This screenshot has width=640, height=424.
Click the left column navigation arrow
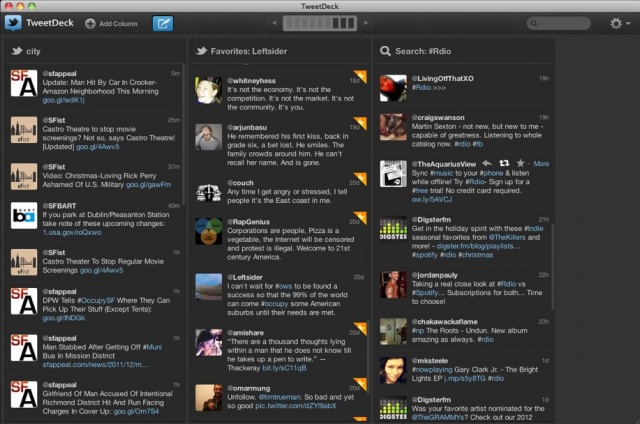click(x=274, y=23)
